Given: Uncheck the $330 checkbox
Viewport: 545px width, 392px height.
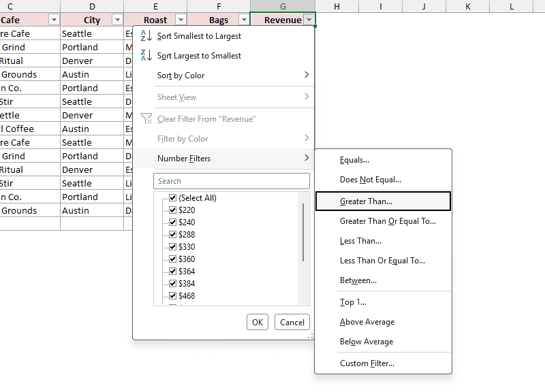Looking at the screenshot, I should (173, 247).
